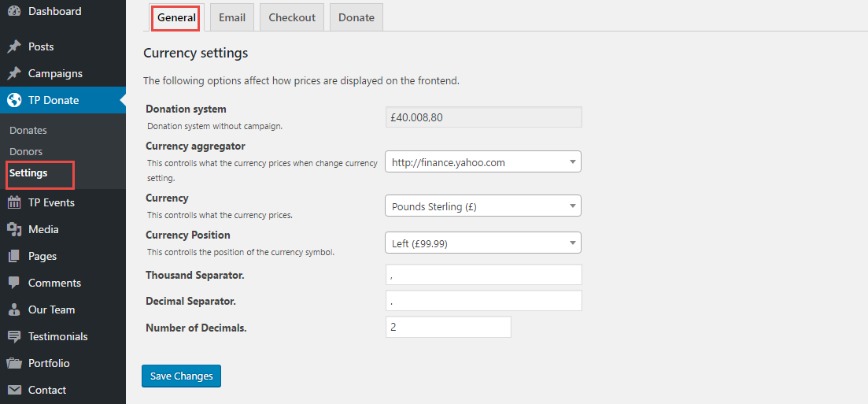This screenshot has height=404, width=868.
Task: Switch to the Email tab
Action: tap(232, 17)
